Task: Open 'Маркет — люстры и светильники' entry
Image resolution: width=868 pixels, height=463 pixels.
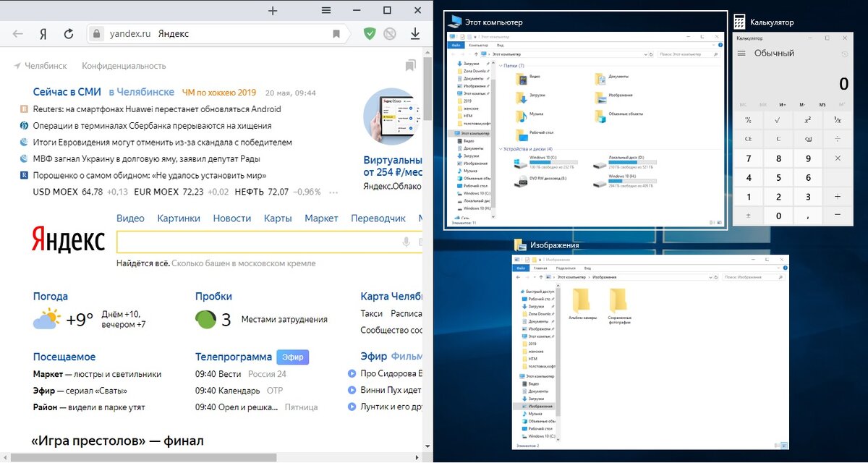Action: tap(97, 374)
